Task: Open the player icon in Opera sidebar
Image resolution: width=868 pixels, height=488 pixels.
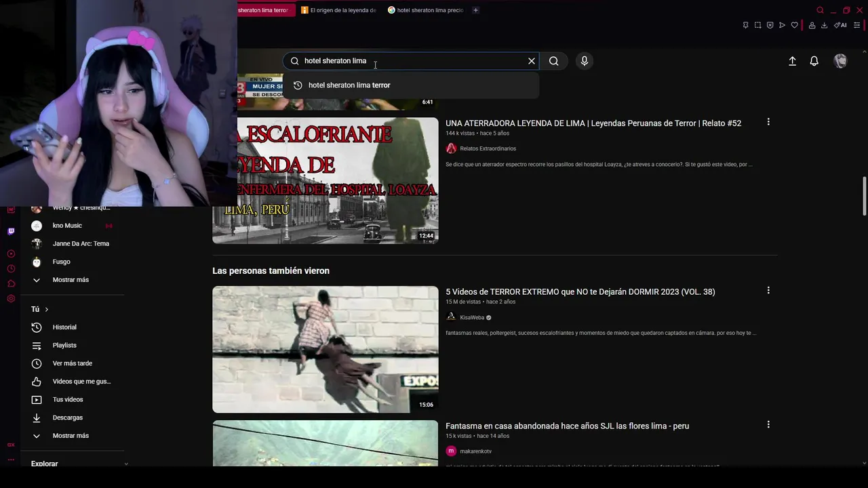Action: [11, 253]
